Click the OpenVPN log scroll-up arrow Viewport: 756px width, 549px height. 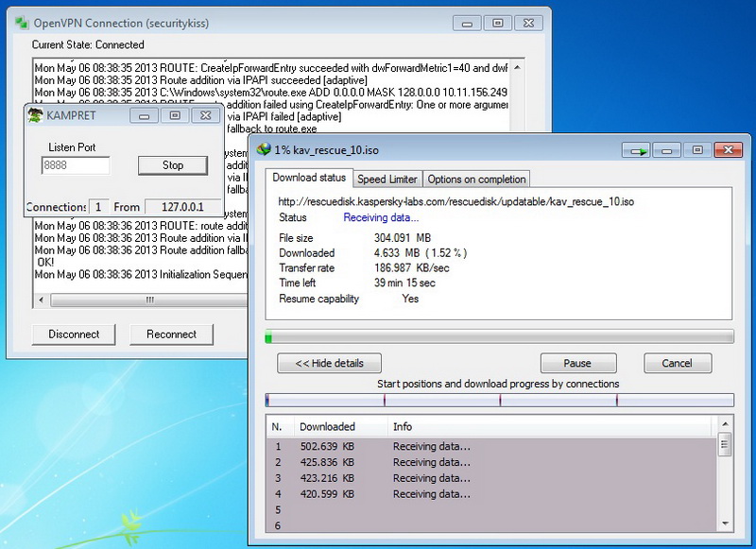point(517,67)
